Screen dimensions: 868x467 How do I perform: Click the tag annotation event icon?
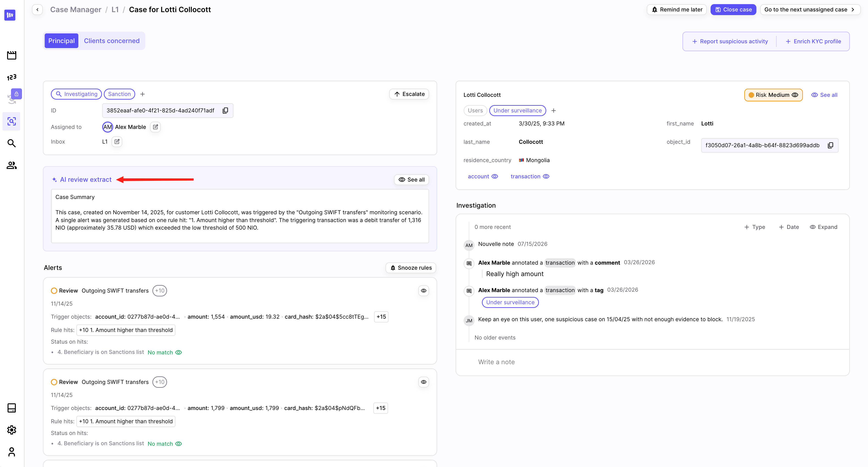click(469, 291)
